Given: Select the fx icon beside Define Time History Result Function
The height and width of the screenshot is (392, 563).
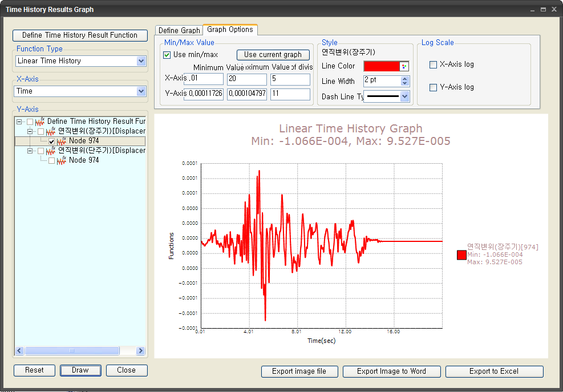Looking at the screenshot, I should (39, 120).
